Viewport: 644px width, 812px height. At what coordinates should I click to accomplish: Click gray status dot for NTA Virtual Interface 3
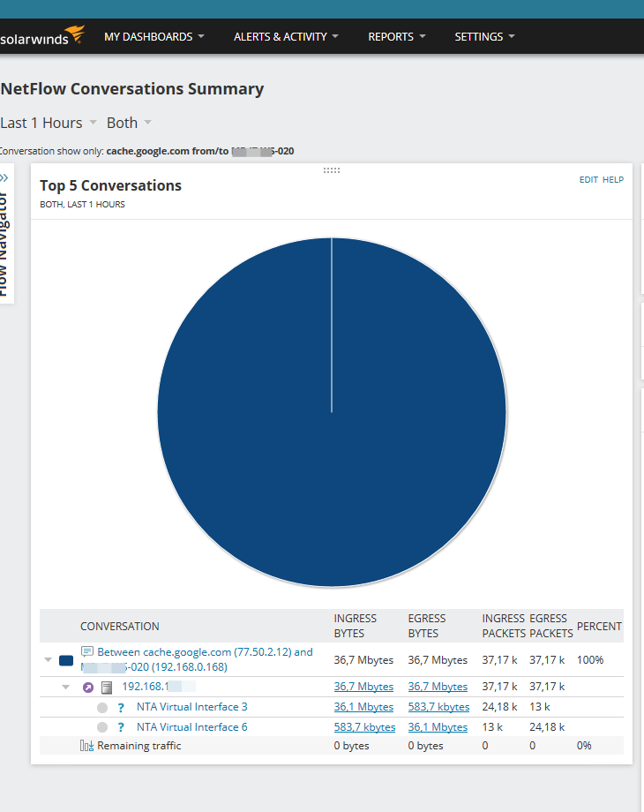[x=102, y=707]
